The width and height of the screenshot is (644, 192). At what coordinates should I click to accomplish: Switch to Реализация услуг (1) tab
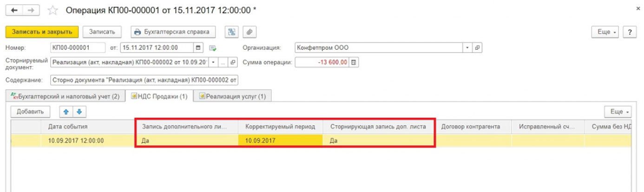(x=233, y=96)
